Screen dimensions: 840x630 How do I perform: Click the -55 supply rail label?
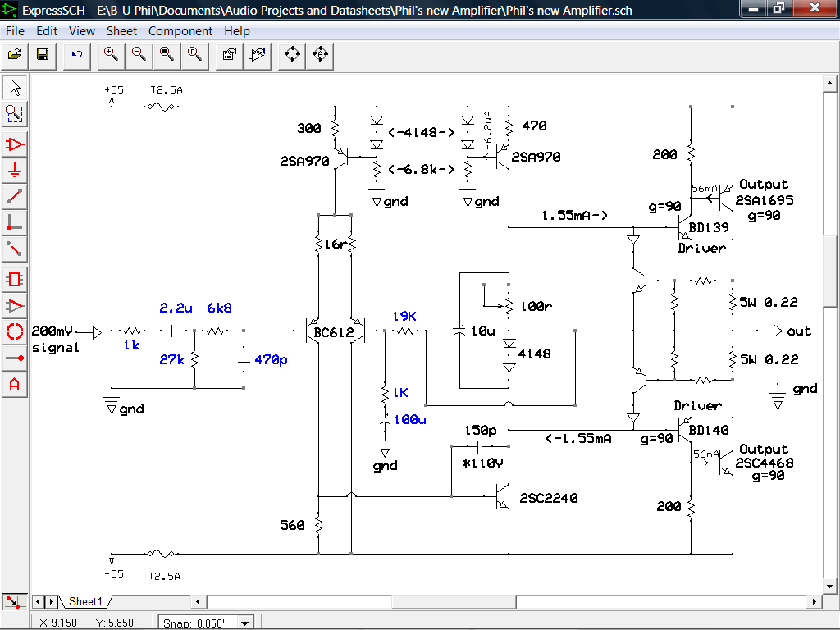click(x=114, y=574)
